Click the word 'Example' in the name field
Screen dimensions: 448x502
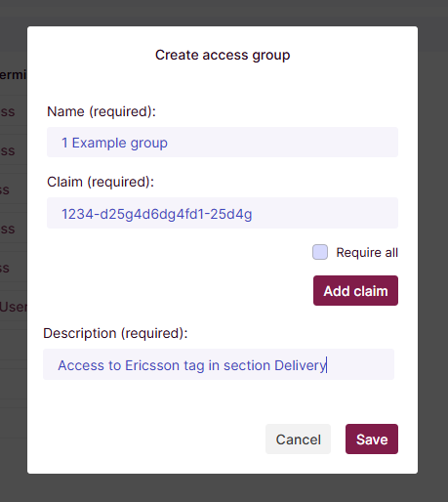99,143
